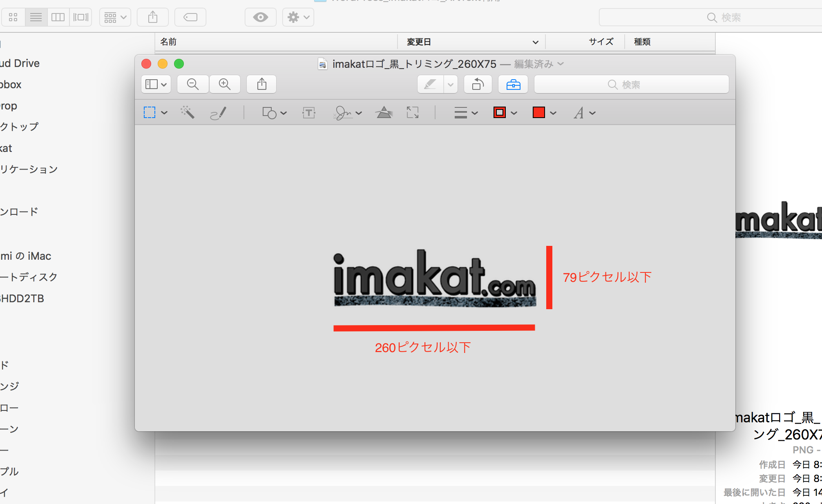Open the red fill color picker

[544, 113]
